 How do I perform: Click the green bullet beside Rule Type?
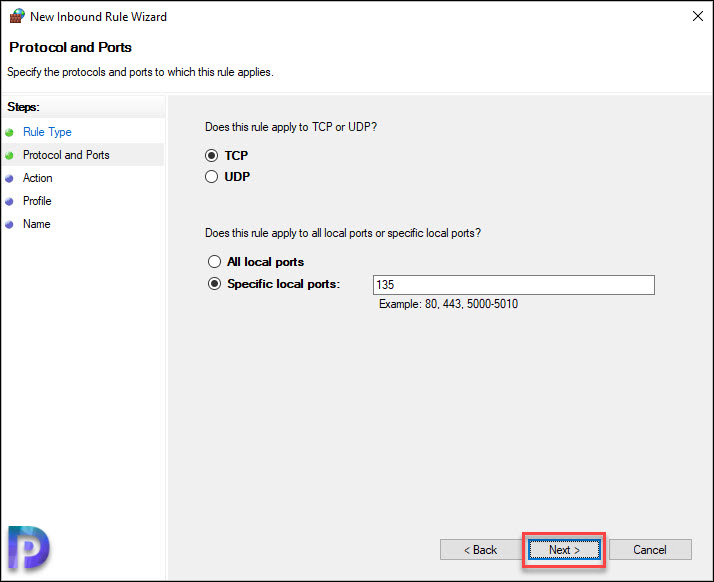coord(9,133)
